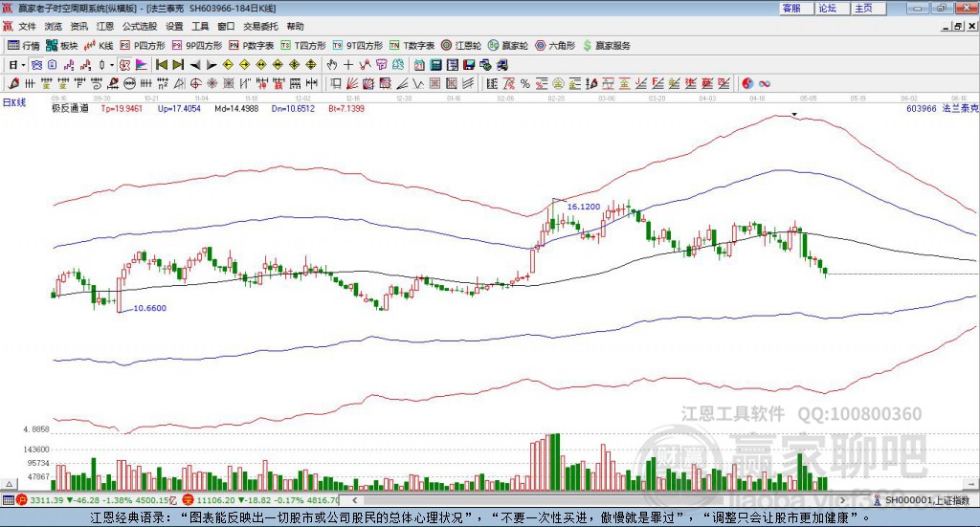Select the zigzag wave line tool
Viewport: 980px width, 527px height.
point(417,83)
